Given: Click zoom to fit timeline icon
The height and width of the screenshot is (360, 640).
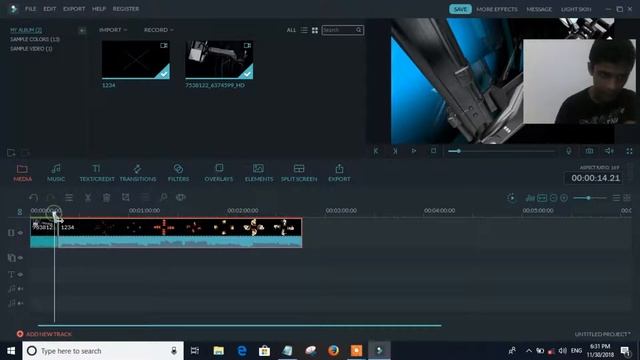Looking at the screenshot, I should click(x=542, y=198).
